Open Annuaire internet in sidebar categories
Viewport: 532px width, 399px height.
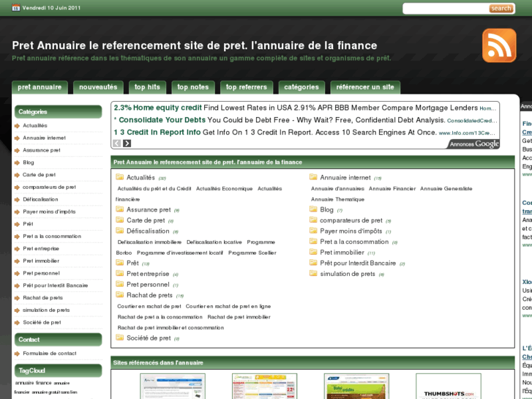(x=44, y=138)
